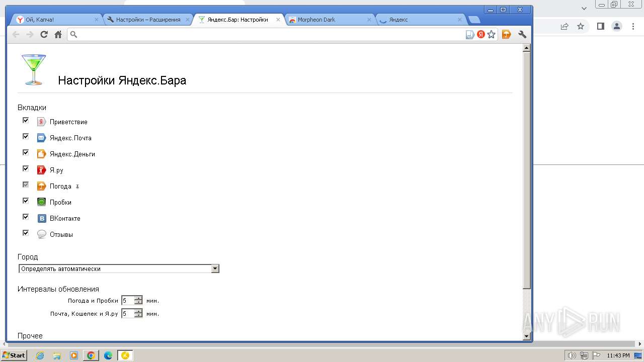Screen dimensions: 644x362
Task: Click the pin icon next to Погода
Action: [x=77, y=187]
